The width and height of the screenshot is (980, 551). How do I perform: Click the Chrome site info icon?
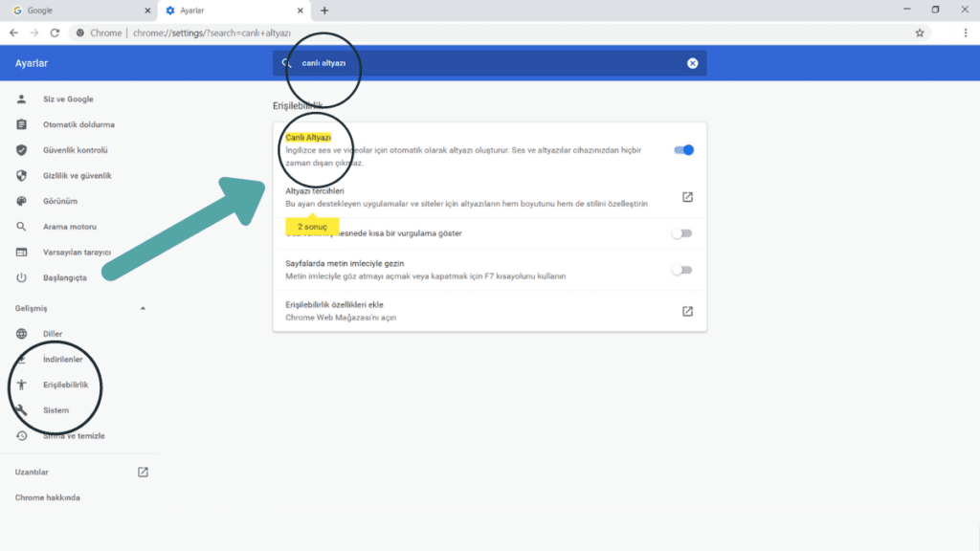tap(80, 33)
